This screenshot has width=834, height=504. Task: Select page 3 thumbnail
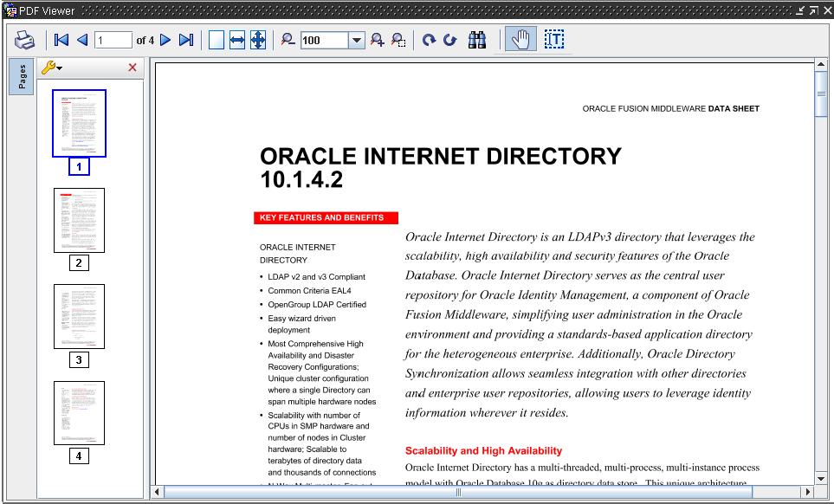80,316
